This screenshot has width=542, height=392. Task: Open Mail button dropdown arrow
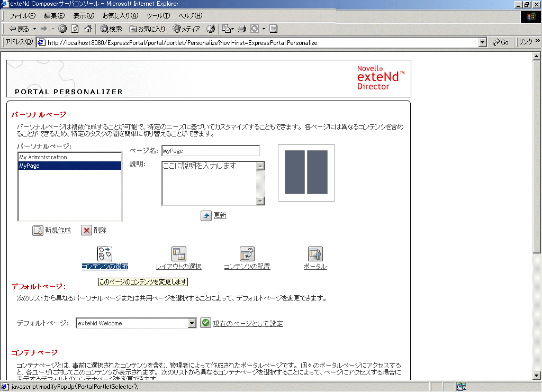pos(233,29)
